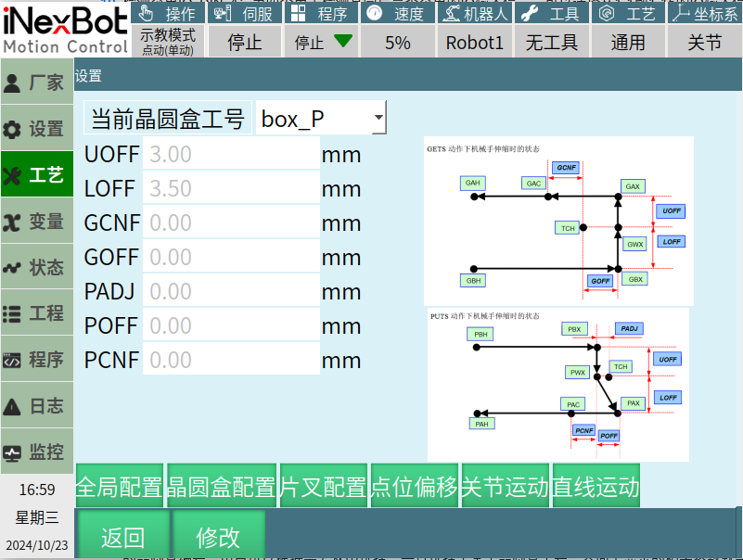Switch to the 全局配置 tab
Screen dimensions: 743x560
pos(120,487)
